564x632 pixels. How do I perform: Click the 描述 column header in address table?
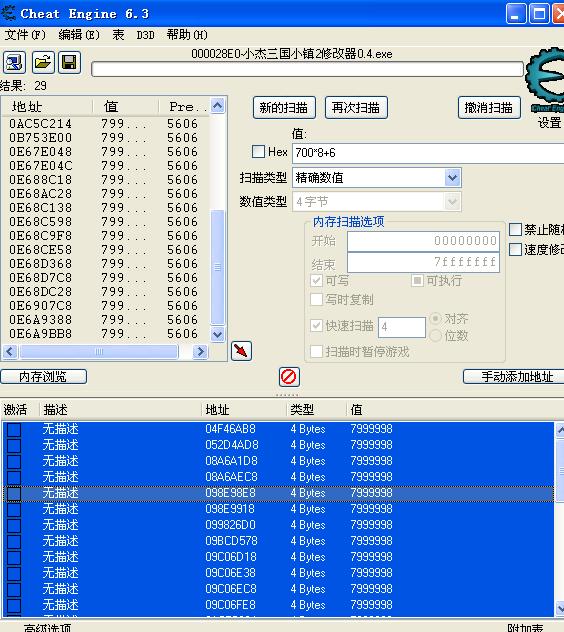point(120,410)
